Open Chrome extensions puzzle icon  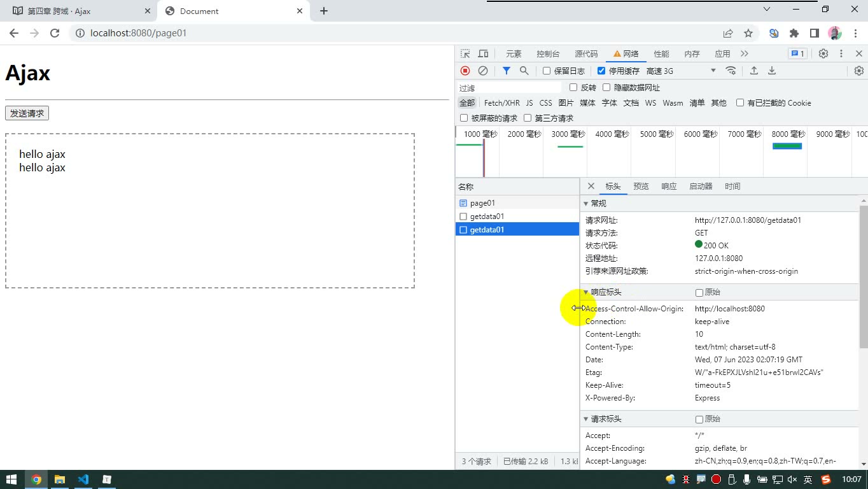point(794,33)
